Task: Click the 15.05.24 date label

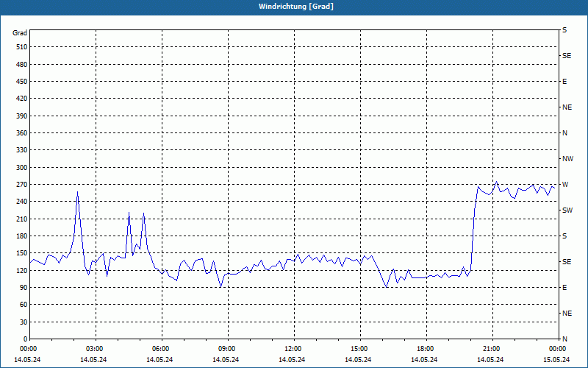Action: coord(556,360)
